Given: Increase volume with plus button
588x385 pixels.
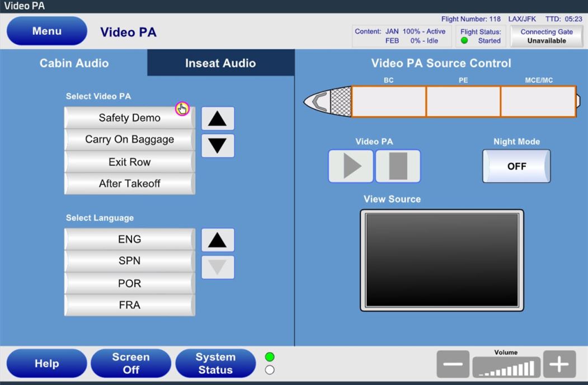Looking at the screenshot, I should pos(558,364).
